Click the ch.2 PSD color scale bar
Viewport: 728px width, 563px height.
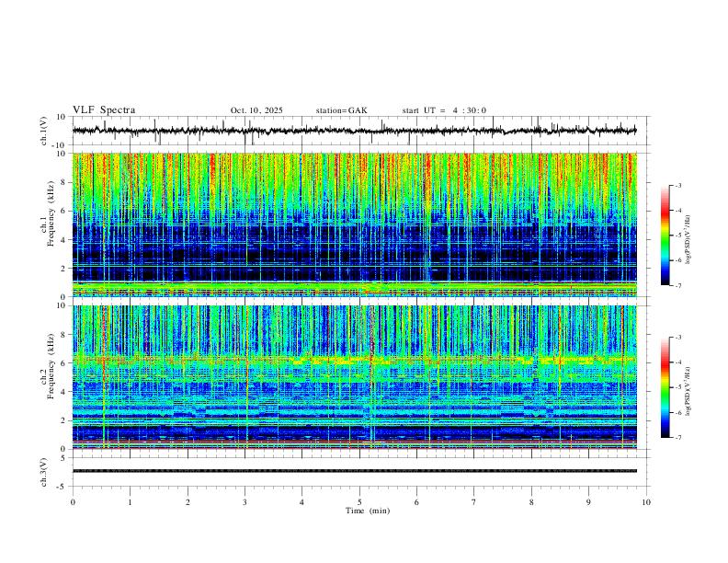coord(665,387)
